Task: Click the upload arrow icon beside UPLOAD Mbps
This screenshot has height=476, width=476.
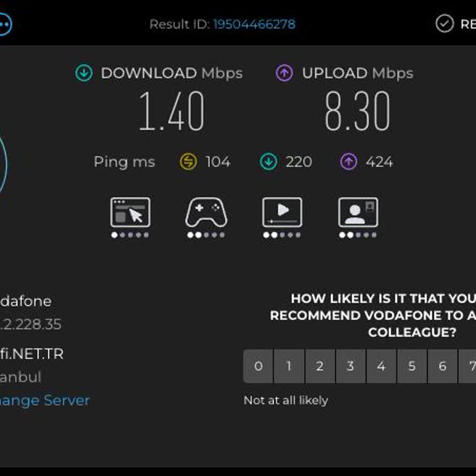Action: tap(284, 73)
